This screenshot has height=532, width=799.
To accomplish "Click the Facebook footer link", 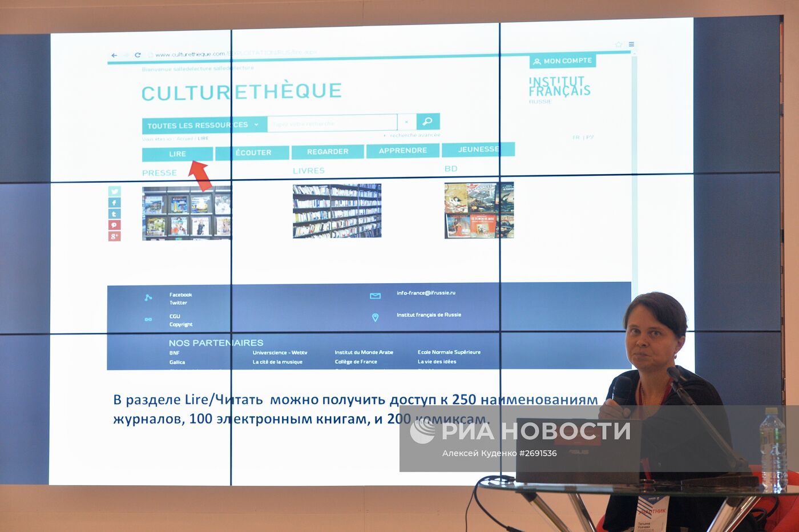I will click(x=180, y=295).
